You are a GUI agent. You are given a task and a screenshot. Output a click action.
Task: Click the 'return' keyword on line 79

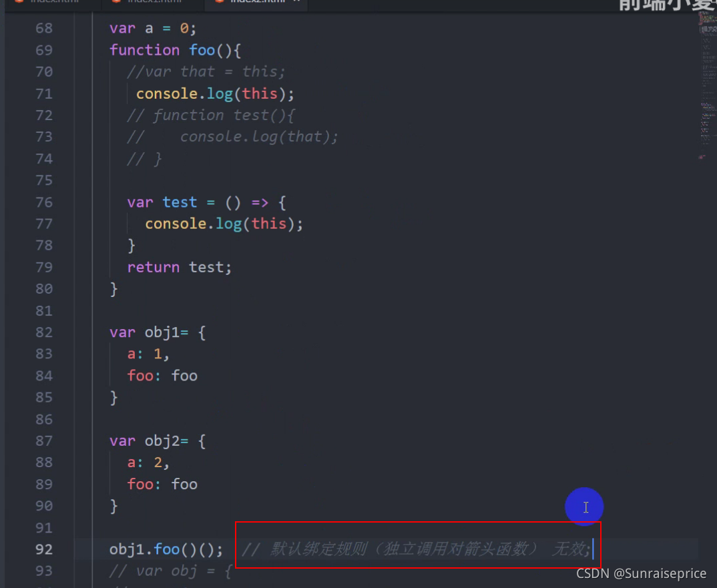coord(153,267)
